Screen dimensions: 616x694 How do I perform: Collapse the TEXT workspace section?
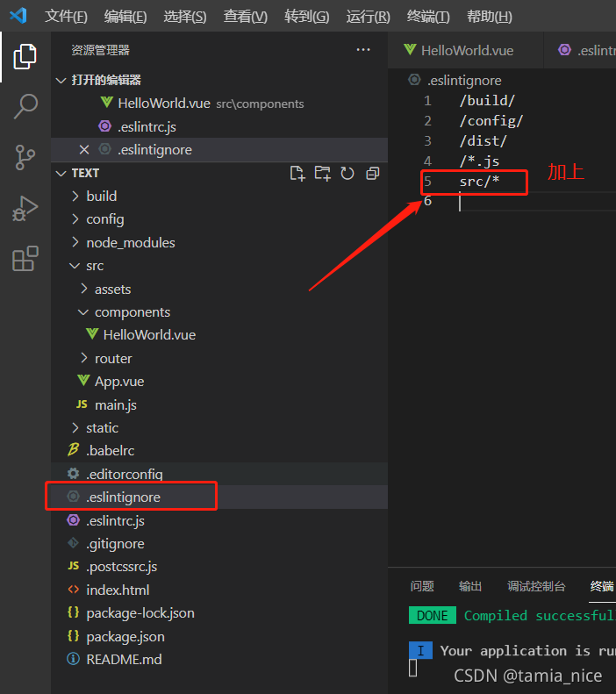click(x=61, y=173)
